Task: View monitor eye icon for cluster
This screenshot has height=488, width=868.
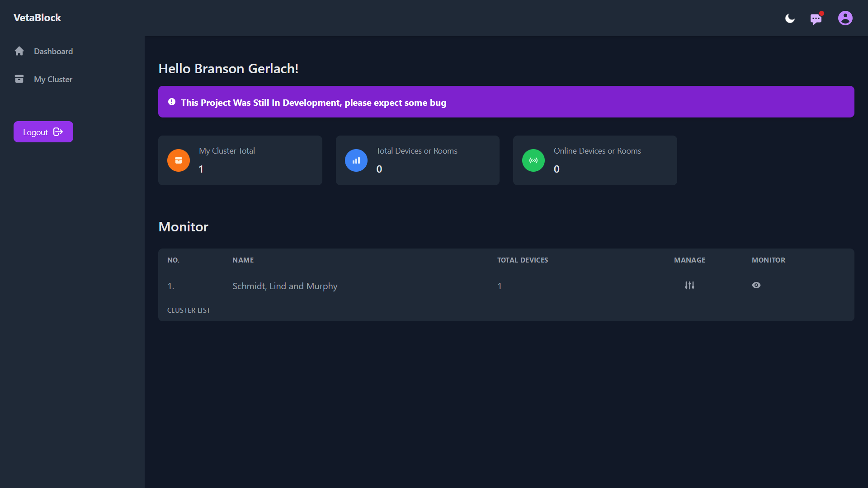Action: [x=756, y=285]
